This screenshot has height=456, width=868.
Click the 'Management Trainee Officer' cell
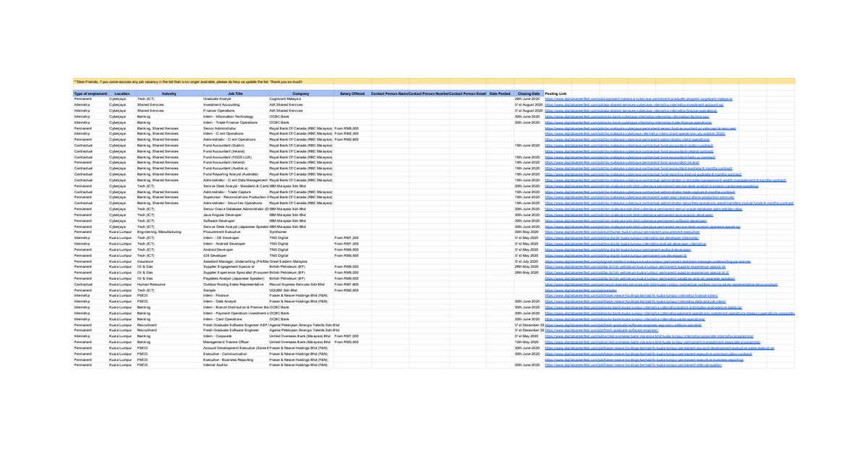coord(236,342)
